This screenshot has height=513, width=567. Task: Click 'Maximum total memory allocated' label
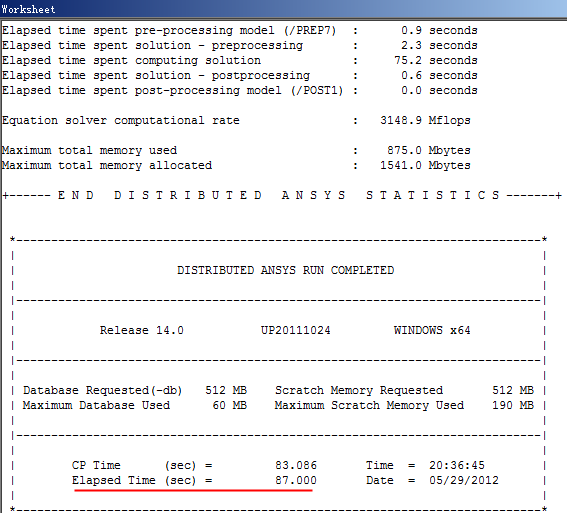point(107,166)
